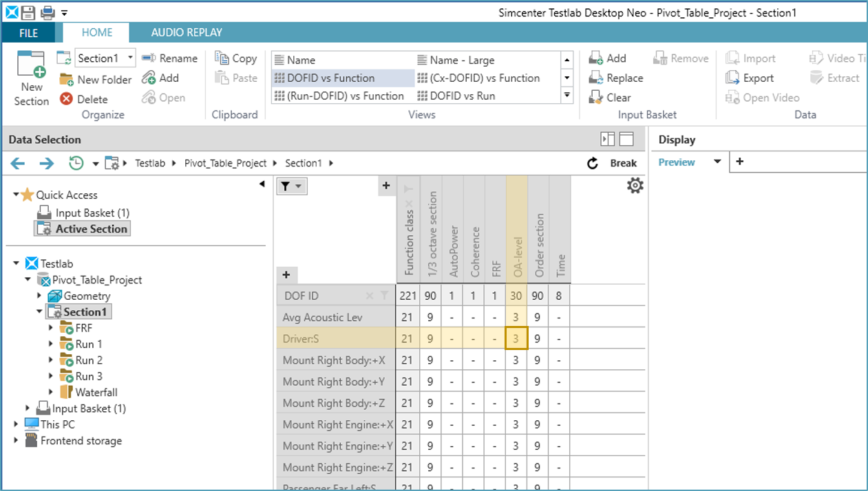Image resolution: width=868 pixels, height=491 pixels.
Task: Toggle the single panel layout icon
Action: 626,140
